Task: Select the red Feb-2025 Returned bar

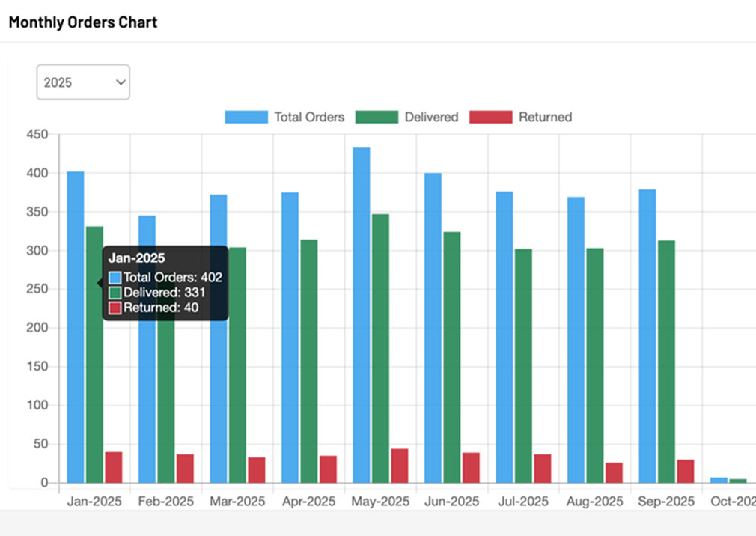Action: (x=185, y=469)
